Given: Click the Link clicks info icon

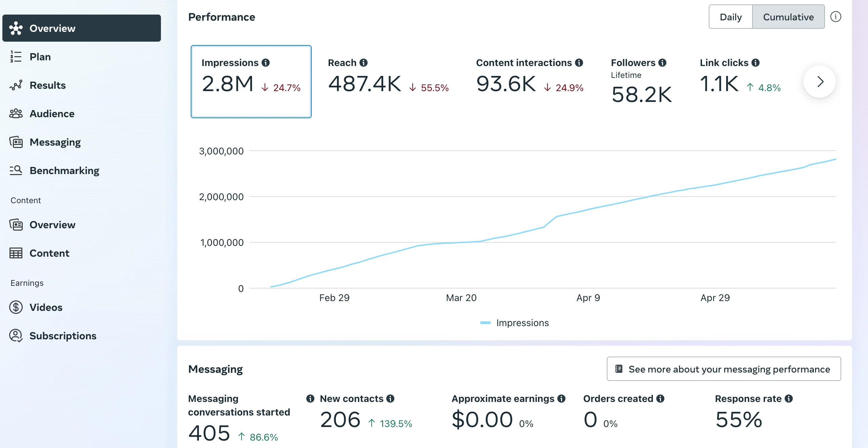Looking at the screenshot, I should pos(756,63).
